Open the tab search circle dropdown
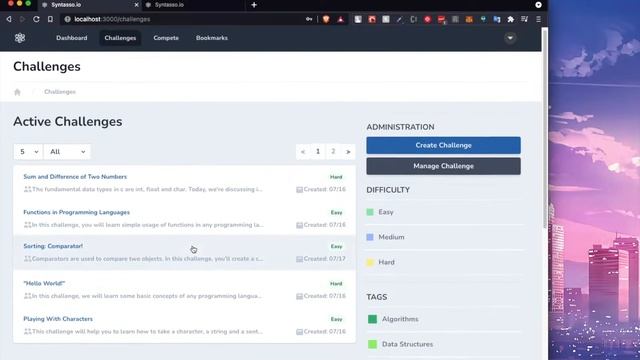This screenshot has width=640, height=360. [x=538, y=5]
